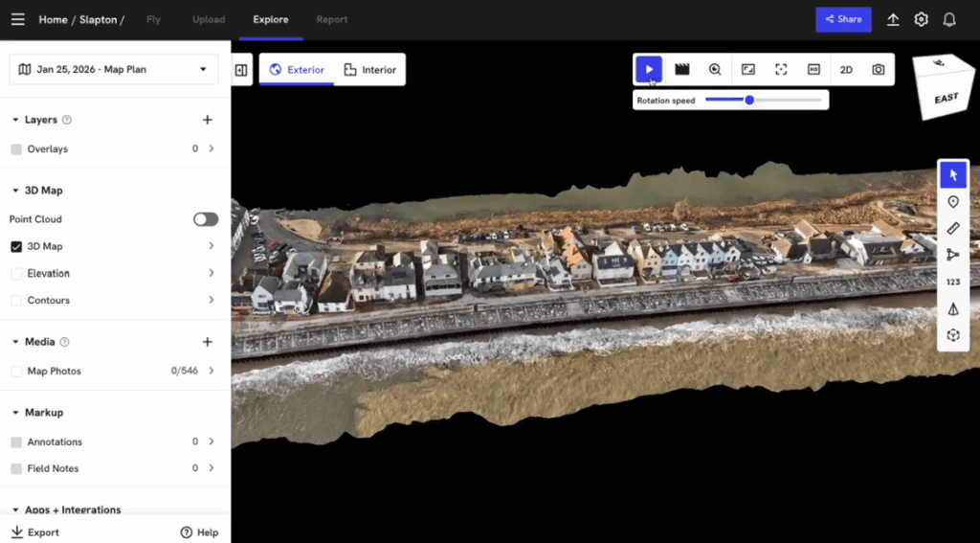Collapse the Markup section
The width and height of the screenshot is (980, 543).
[x=15, y=413]
